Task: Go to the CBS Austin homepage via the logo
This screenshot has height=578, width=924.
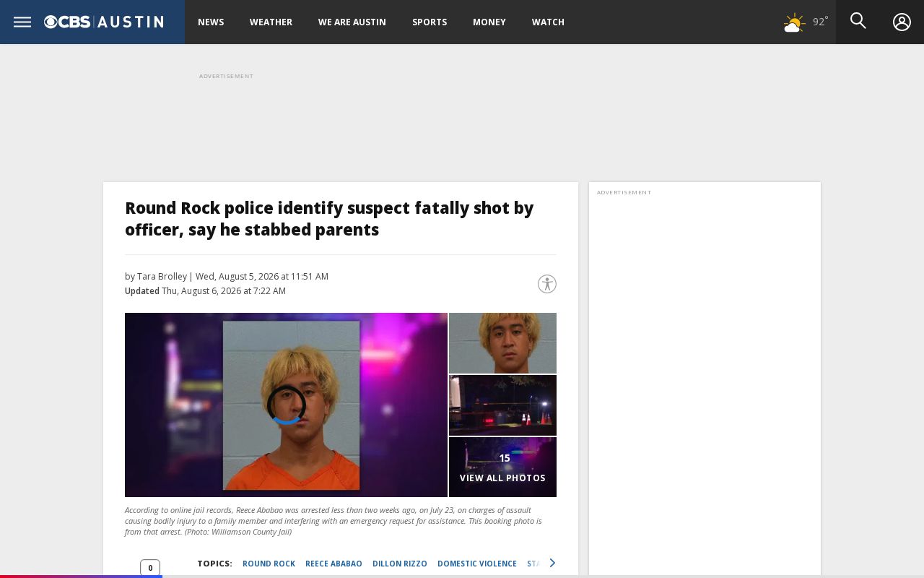Action: point(104,22)
